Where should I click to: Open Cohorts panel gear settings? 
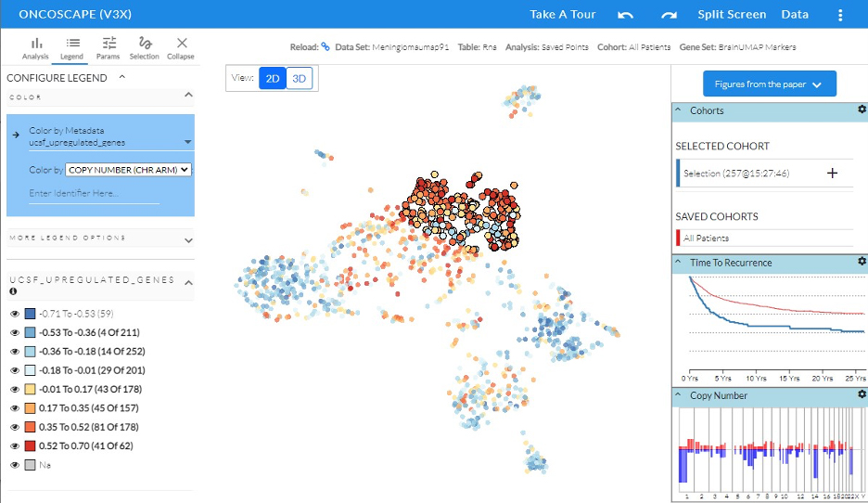click(x=862, y=110)
